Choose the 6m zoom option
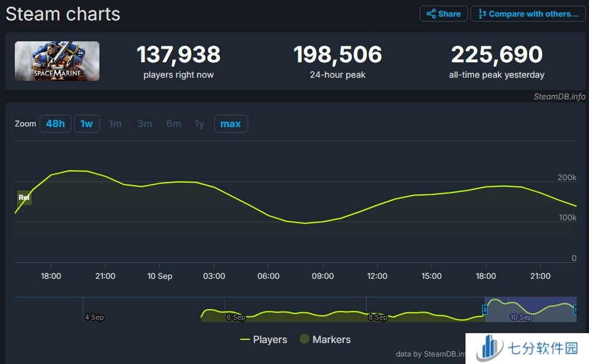 pos(173,123)
